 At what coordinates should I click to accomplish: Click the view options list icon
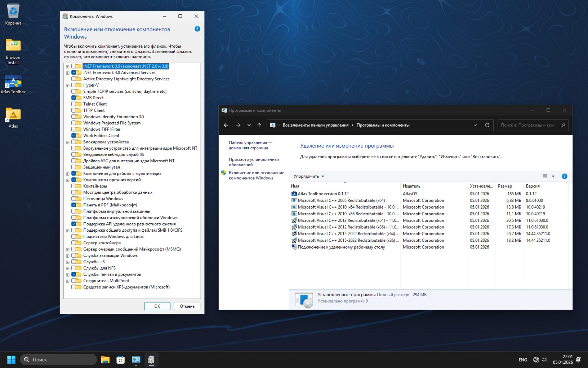coord(545,176)
